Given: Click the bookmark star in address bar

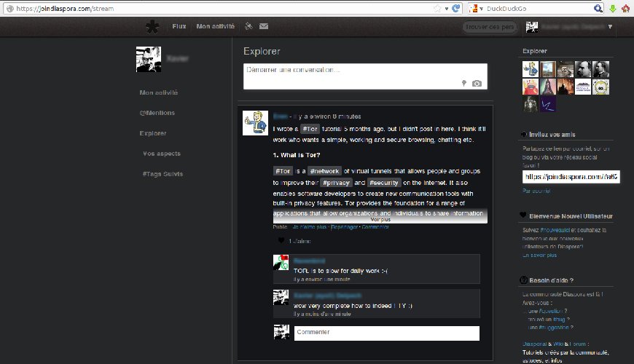Looking at the screenshot, I should coord(437,9).
